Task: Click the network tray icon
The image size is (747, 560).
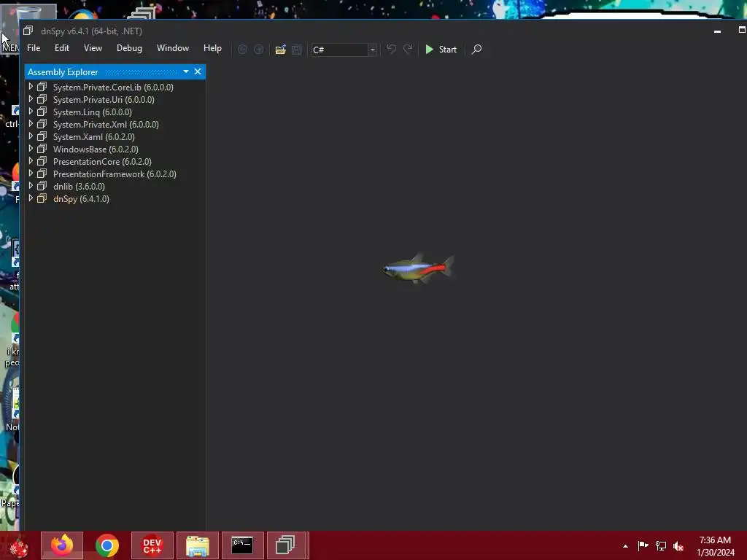Action: [x=661, y=545]
